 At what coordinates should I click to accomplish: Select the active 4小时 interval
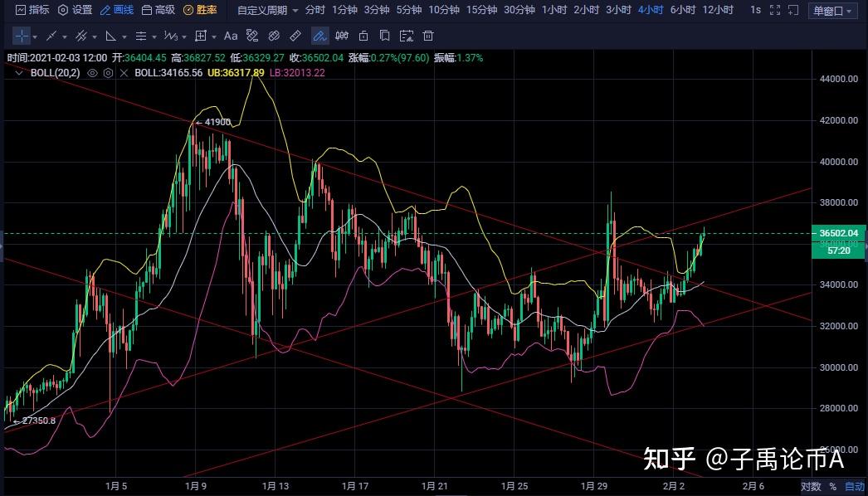[651, 10]
